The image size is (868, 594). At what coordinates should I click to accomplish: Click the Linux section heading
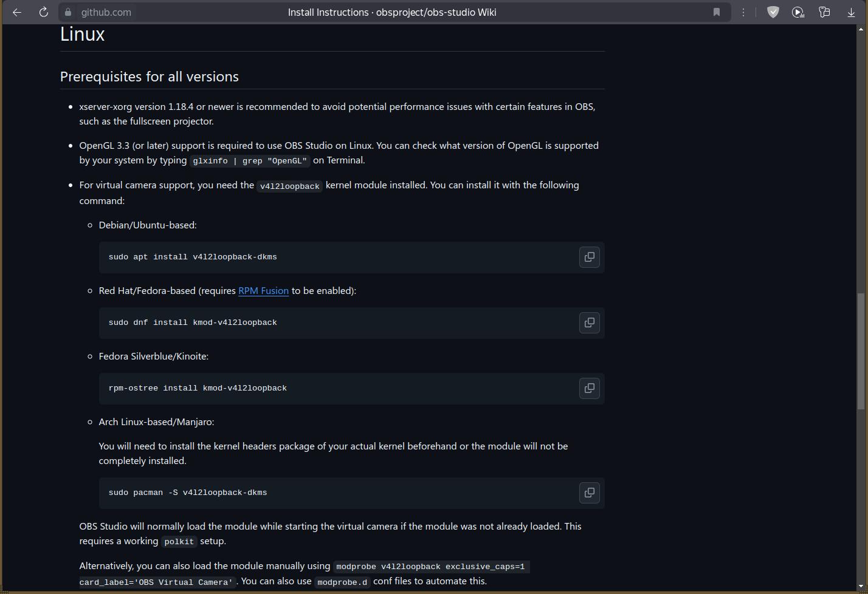pos(83,35)
